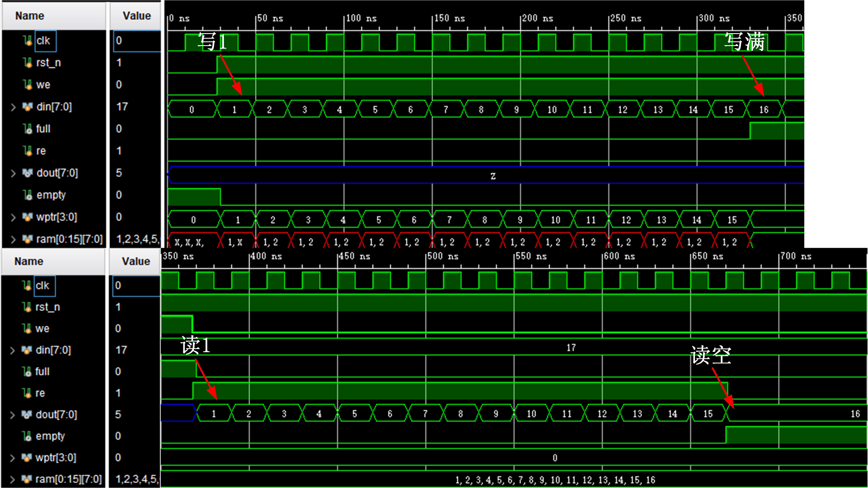Expand din[7:0] bus in top panel
The width and height of the screenshot is (868, 488).
(13, 107)
